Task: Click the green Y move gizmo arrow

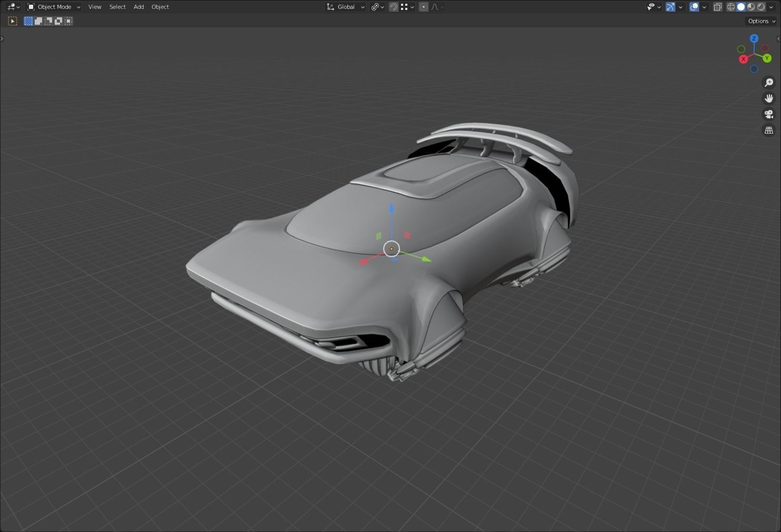Action: tap(426, 258)
